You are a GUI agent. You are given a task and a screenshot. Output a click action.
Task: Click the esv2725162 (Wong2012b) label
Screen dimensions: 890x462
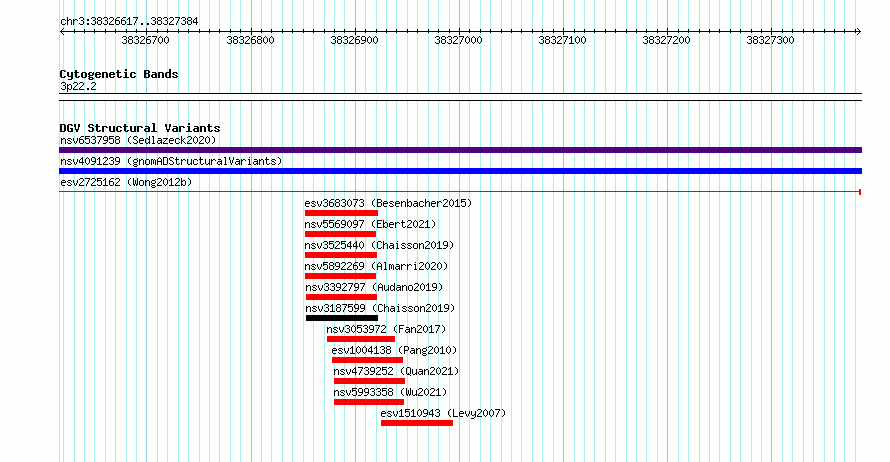(x=126, y=182)
